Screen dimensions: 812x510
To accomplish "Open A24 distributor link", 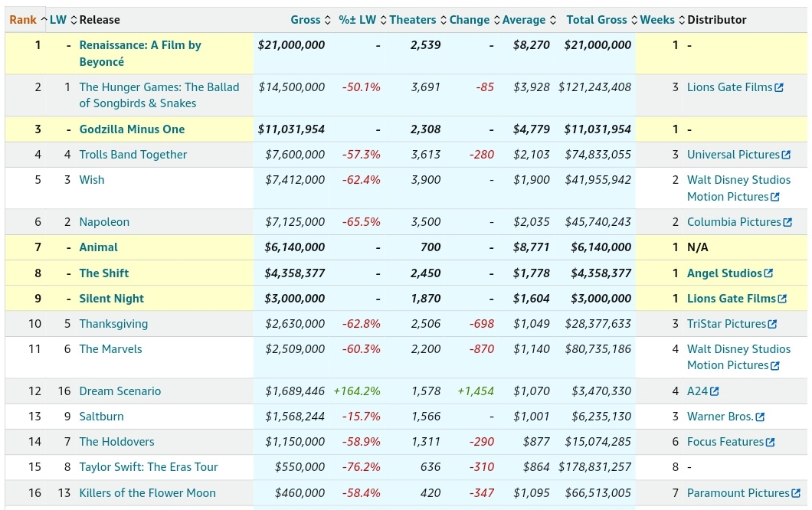I will pos(697,391).
